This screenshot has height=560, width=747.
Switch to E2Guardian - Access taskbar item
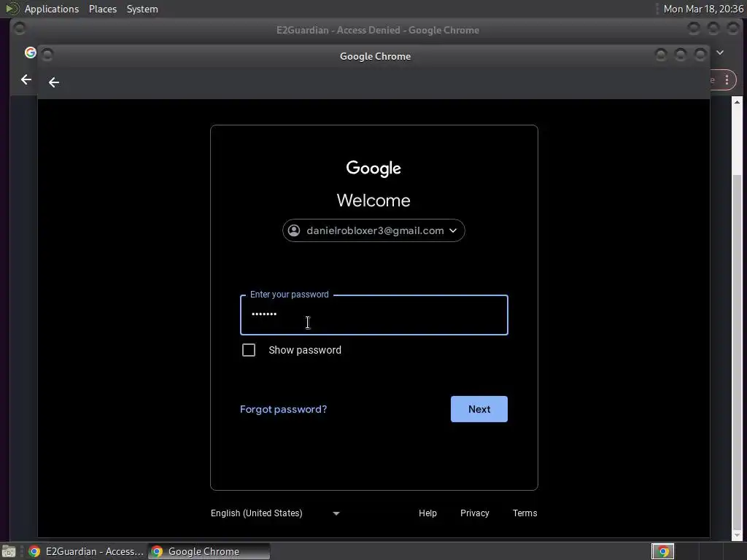pyautogui.click(x=86, y=551)
